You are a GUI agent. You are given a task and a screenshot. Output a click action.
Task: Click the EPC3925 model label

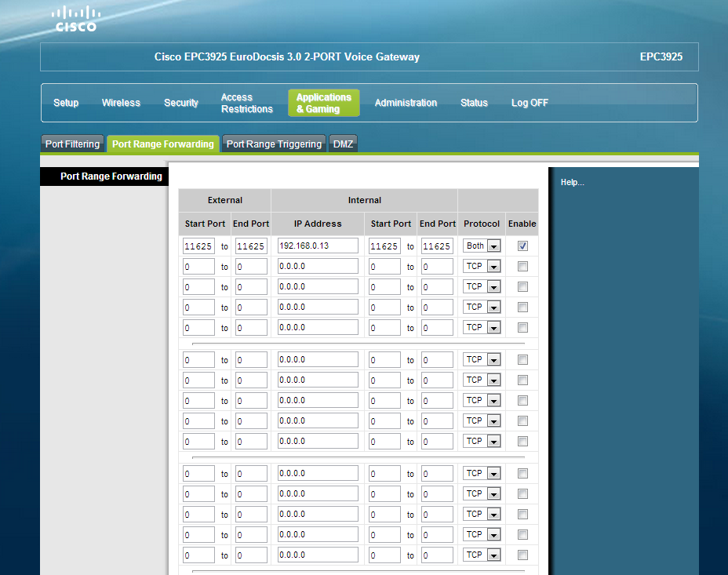[x=661, y=56]
